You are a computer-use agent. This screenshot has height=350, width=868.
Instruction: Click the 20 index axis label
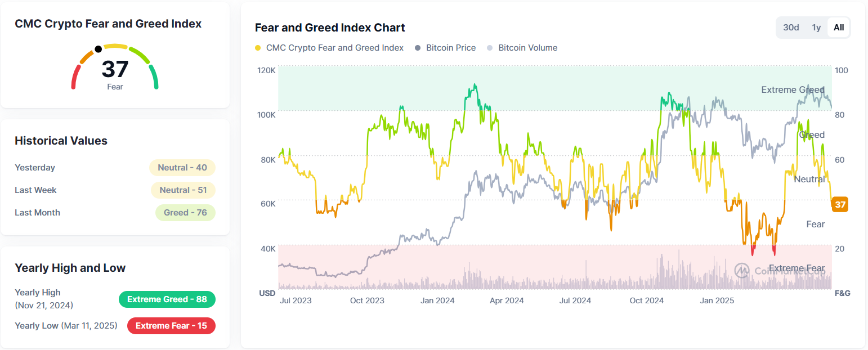coord(840,248)
